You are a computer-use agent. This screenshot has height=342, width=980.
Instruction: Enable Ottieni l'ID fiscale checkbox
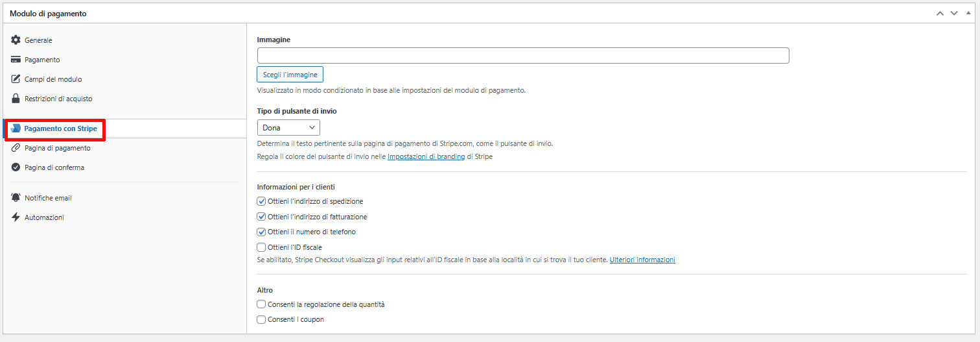pyautogui.click(x=262, y=247)
